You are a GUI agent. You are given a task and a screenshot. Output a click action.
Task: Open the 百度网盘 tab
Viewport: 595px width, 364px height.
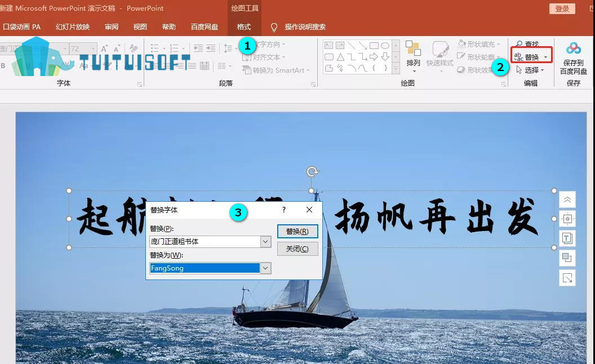tap(205, 27)
